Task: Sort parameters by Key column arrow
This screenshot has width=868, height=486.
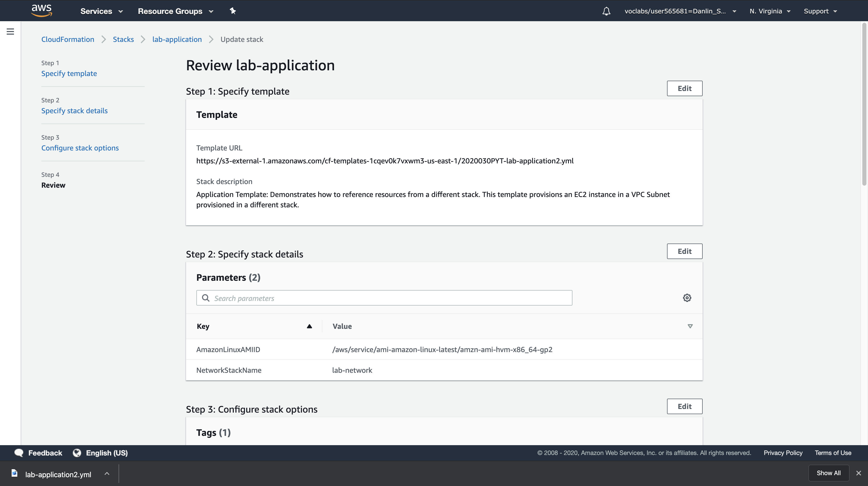Action: pyautogui.click(x=309, y=326)
